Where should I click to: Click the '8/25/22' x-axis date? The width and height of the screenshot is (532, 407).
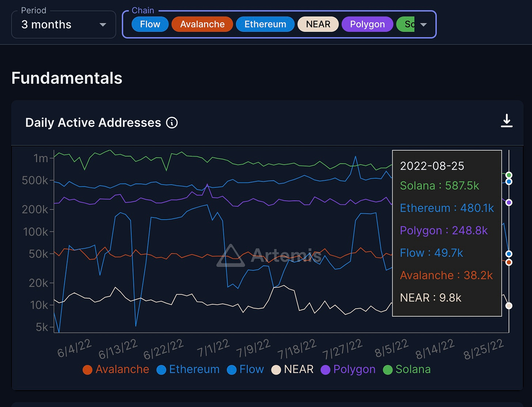click(x=483, y=350)
